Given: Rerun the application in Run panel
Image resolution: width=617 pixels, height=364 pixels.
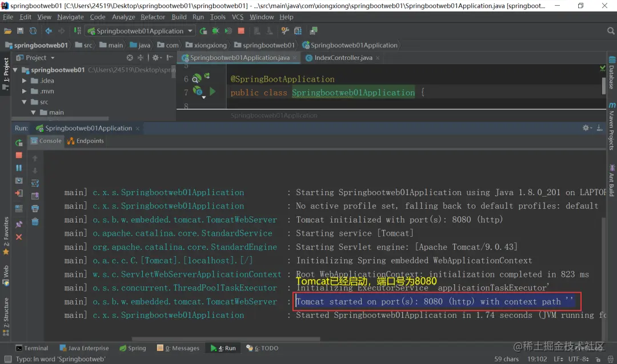Looking at the screenshot, I should click(19, 143).
